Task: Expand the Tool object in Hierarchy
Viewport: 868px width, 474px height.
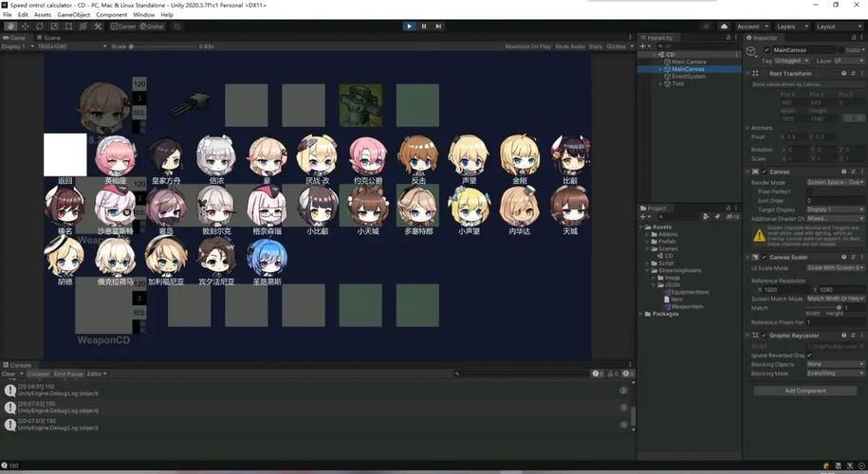Action: pyautogui.click(x=660, y=83)
